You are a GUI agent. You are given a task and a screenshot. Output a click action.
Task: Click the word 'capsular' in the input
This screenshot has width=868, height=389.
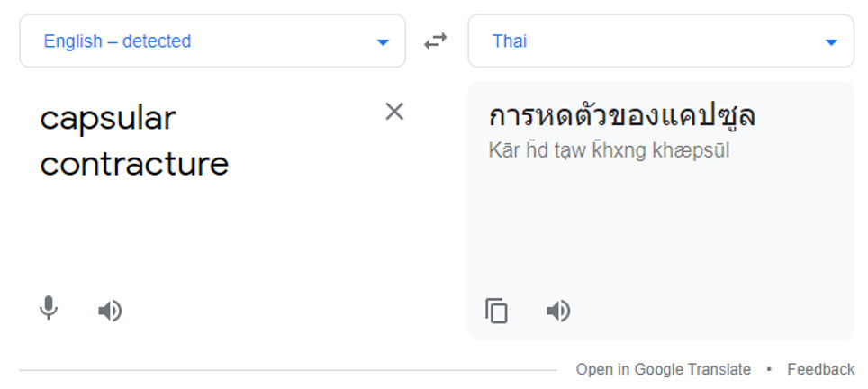108,119
